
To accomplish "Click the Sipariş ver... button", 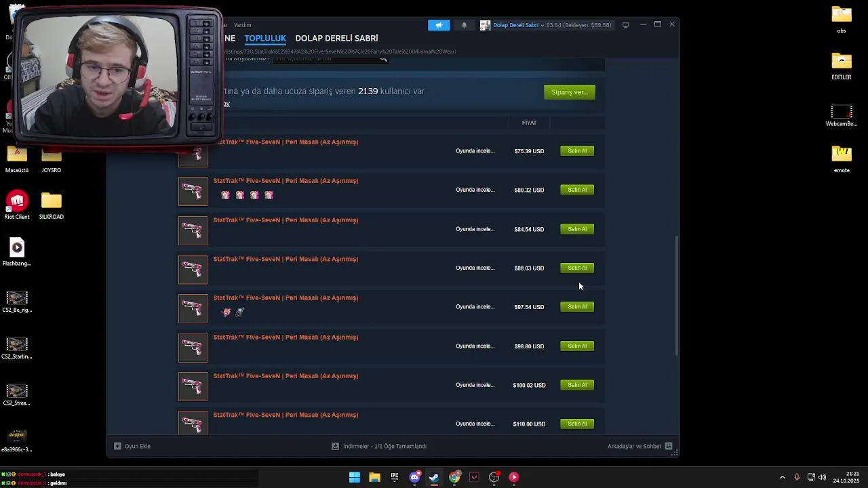I will pos(570,92).
